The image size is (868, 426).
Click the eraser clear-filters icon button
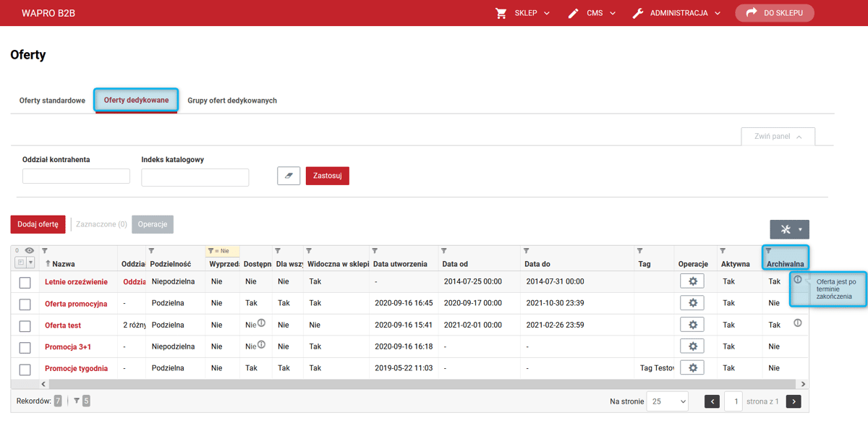289,176
